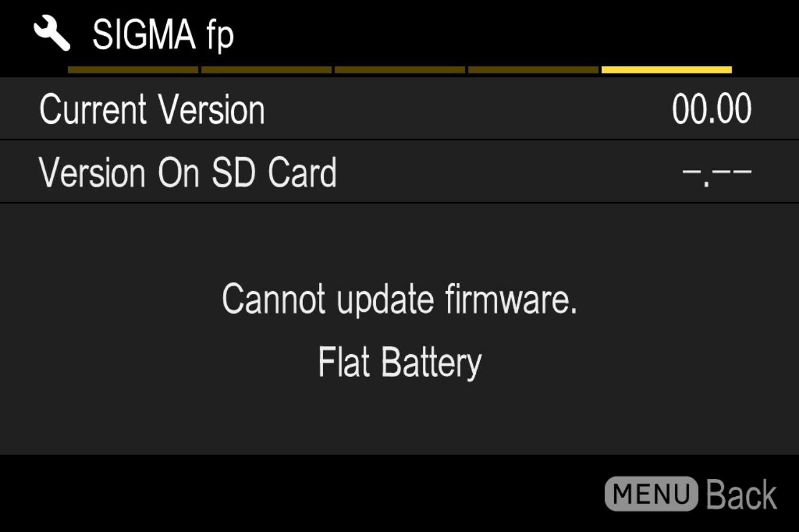Switch to the first setup page tab
Screen dimensions: 799x532
(133, 70)
